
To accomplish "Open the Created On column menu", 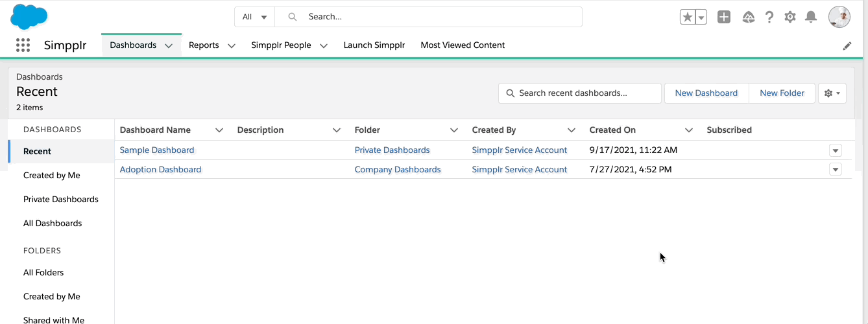I will [689, 130].
